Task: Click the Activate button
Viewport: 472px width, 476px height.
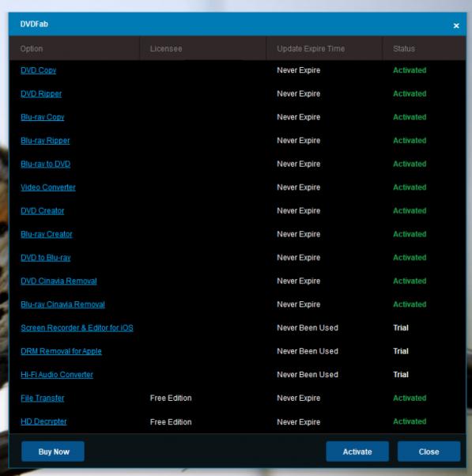Action: (x=357, y=451)
